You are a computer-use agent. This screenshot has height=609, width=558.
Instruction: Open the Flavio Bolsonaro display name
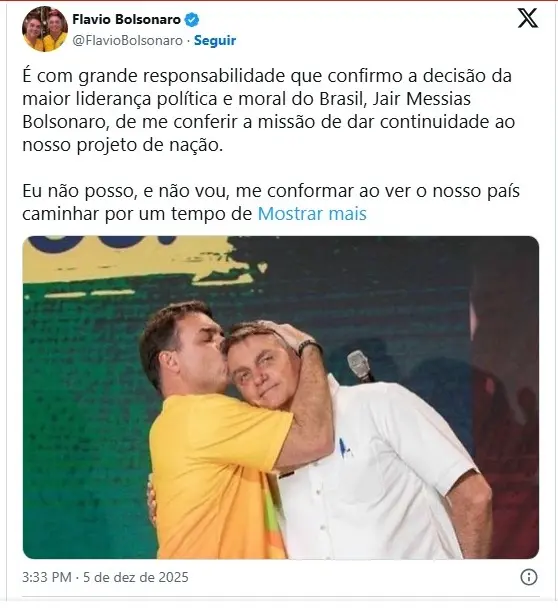pyautogui.click(x=127, y=19)
